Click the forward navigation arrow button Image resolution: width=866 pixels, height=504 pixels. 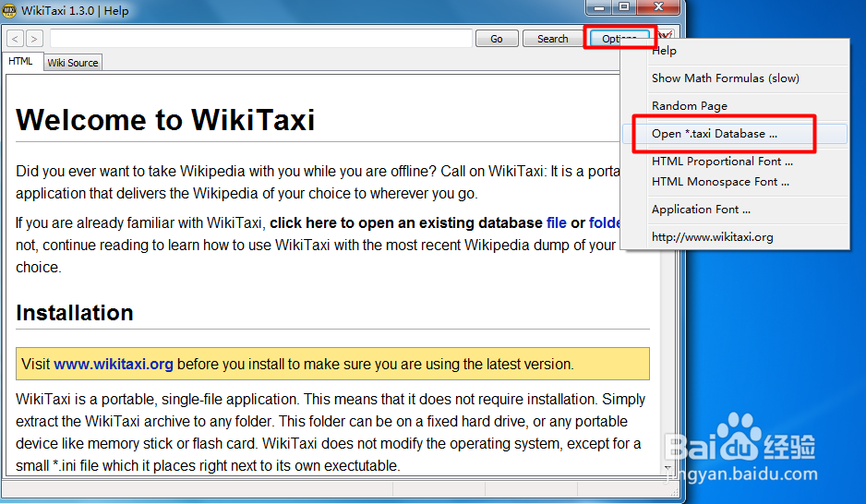click(34, 39)
